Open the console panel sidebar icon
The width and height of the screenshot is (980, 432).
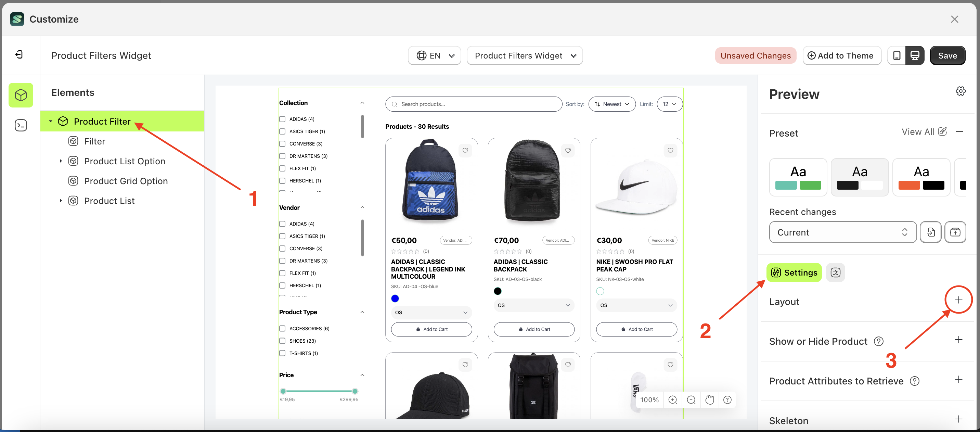pyautogui.click(x=21, y=125)
